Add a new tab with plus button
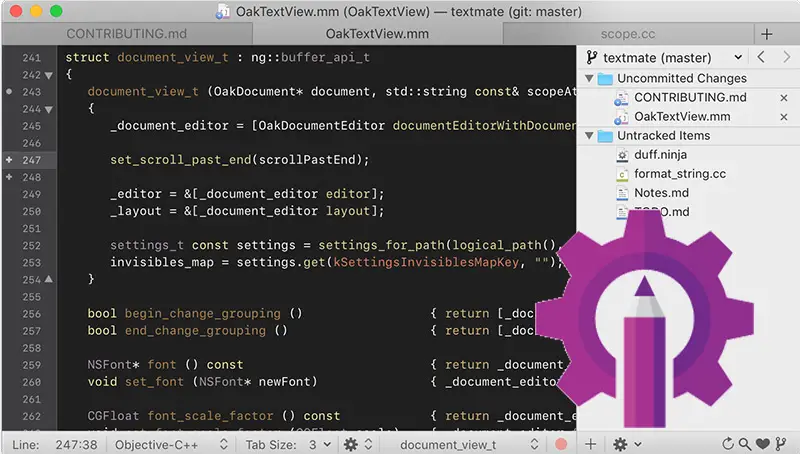Image resolution: width=800 pixels, height=454 pixels. pyautogui.click(x=766, y=34)
